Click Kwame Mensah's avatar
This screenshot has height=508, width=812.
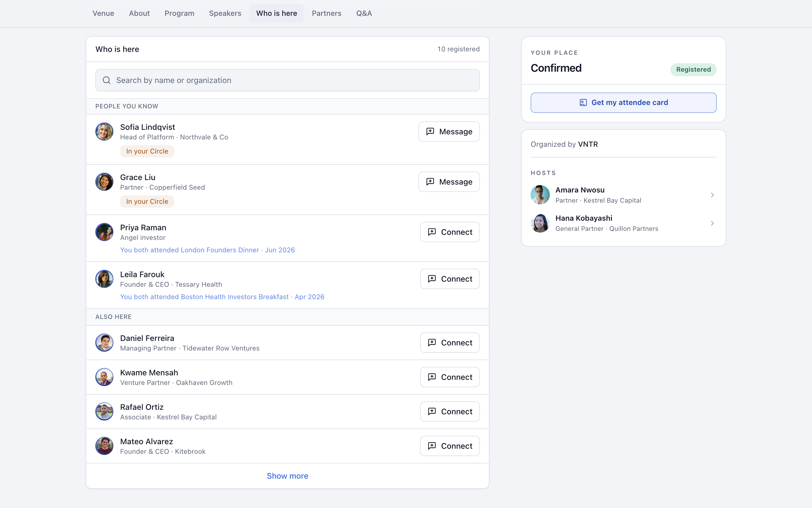[104, 377]
